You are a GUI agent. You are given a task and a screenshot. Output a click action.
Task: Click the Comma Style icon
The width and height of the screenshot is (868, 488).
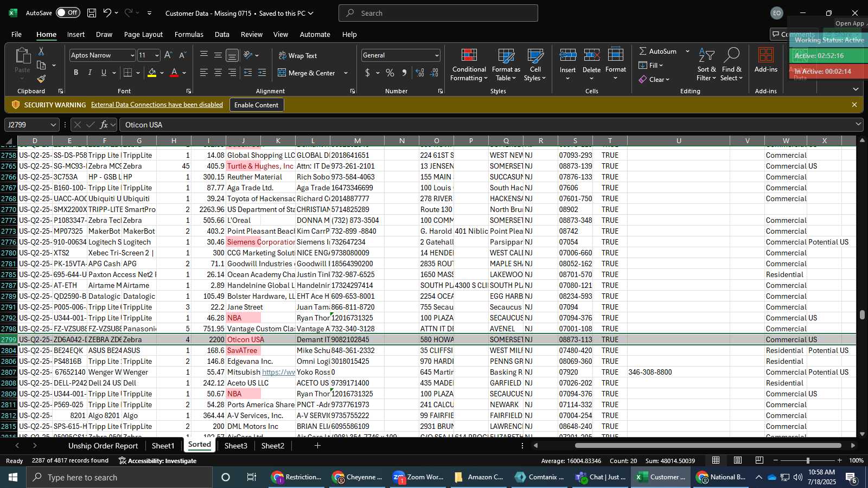point(404,73)
